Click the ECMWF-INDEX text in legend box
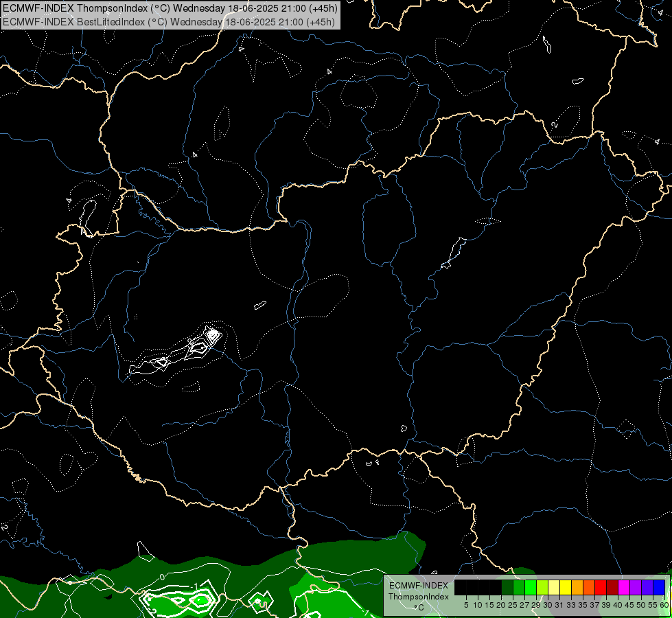The width and height of the screenshot is (672, 618). click(x=418, y=586)
